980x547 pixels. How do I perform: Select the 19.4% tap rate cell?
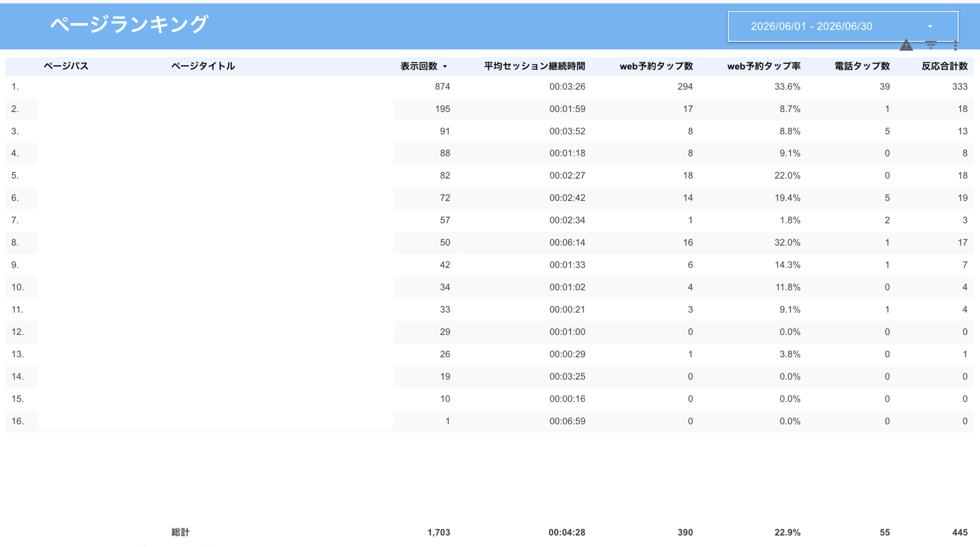787,198
